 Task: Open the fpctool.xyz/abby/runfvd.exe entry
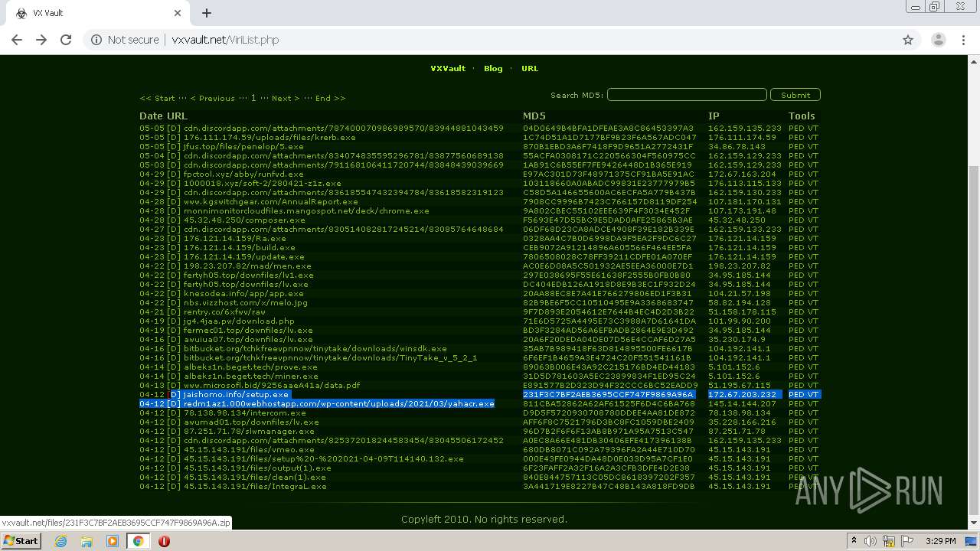pos(243,174)
